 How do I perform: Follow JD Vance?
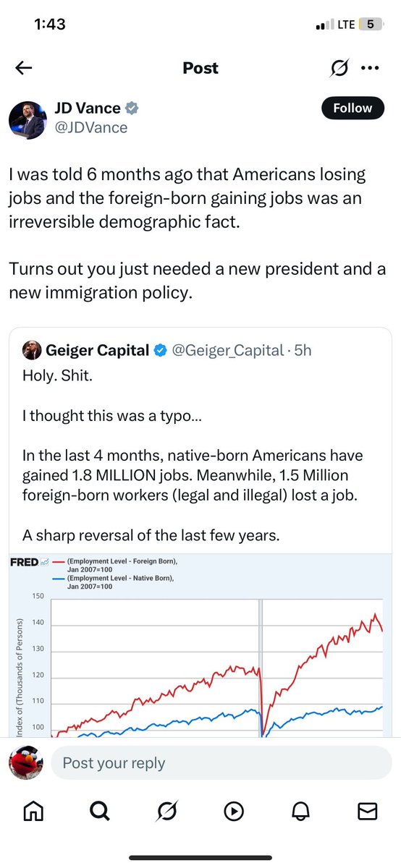click(x=353, y=109)
